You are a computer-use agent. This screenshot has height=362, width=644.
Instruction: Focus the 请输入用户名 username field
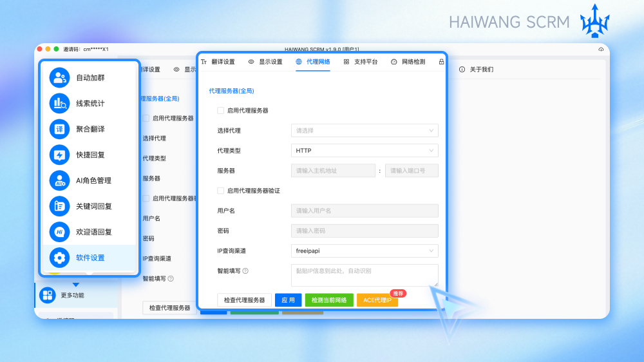[365, 211]
